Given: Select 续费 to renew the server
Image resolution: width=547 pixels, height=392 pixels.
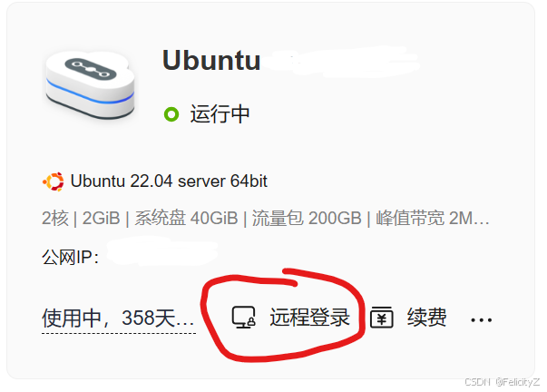Looking at the screenshot, I should pyautogui.click(x=426, y=318).
